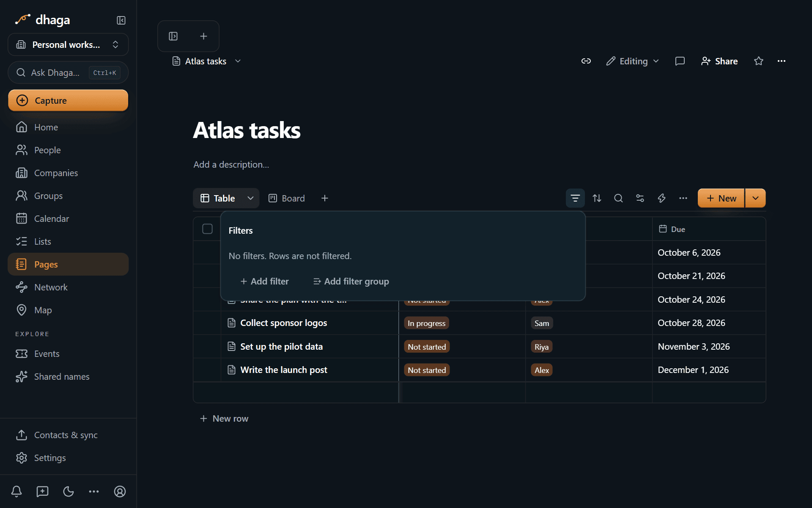Toggle the side panel icon in tab bar
The width and height of the screenshot is (812, 508).
(x=173, y=36)
